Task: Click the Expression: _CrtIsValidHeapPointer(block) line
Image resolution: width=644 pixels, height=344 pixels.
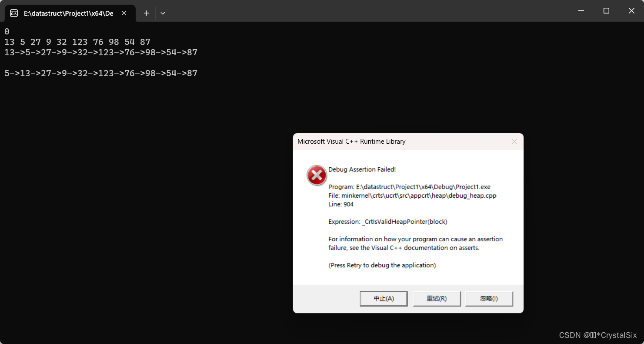Action: (387, 222)
